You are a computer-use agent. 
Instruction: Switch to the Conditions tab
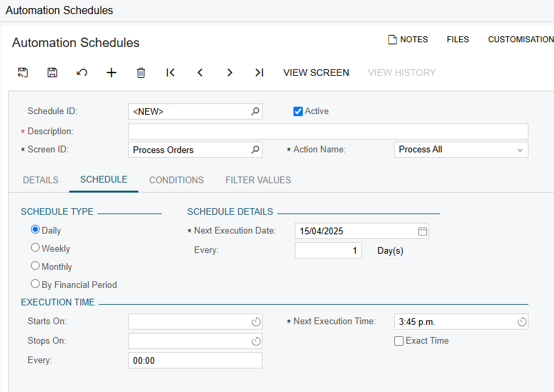pyautogui.click(x=177, y=180)
